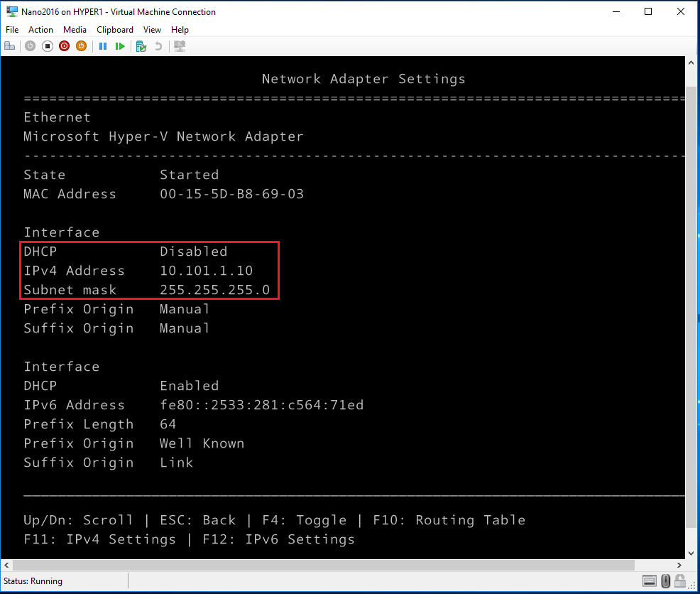Click the green Reset/Start play icon
This screenshot has width=700, height=594.
pos(120,46)
